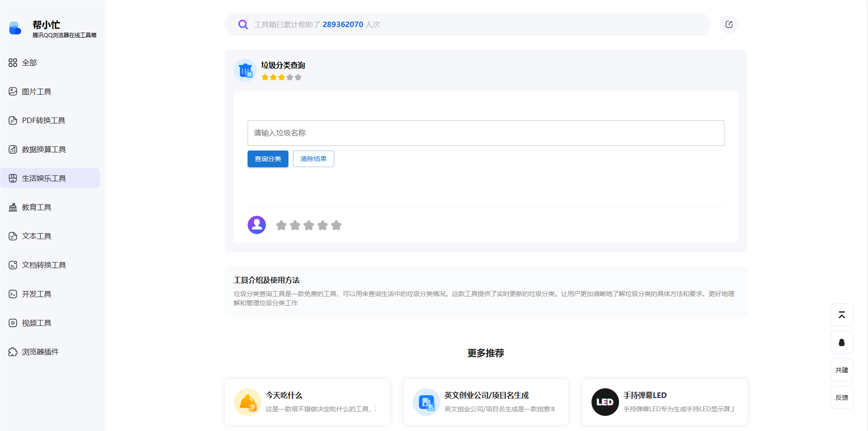Open the notification bell icon
Viewport: 868px width, 431px height.
click(841, 342)
